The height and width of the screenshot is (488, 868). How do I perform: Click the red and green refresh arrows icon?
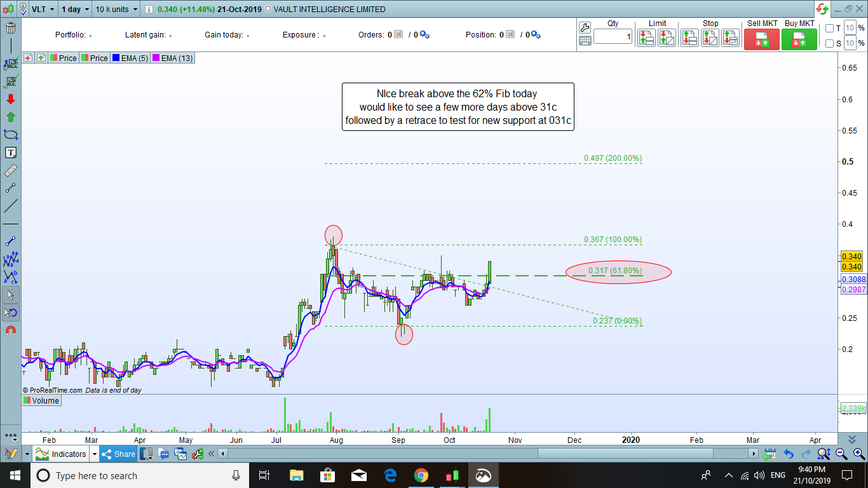(x=822, y=9)
